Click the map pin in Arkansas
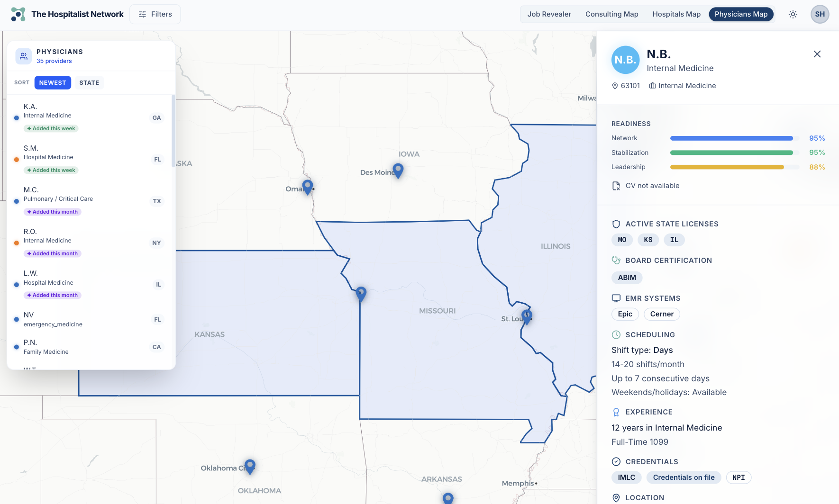839x504 pixels. pos(448,498)
